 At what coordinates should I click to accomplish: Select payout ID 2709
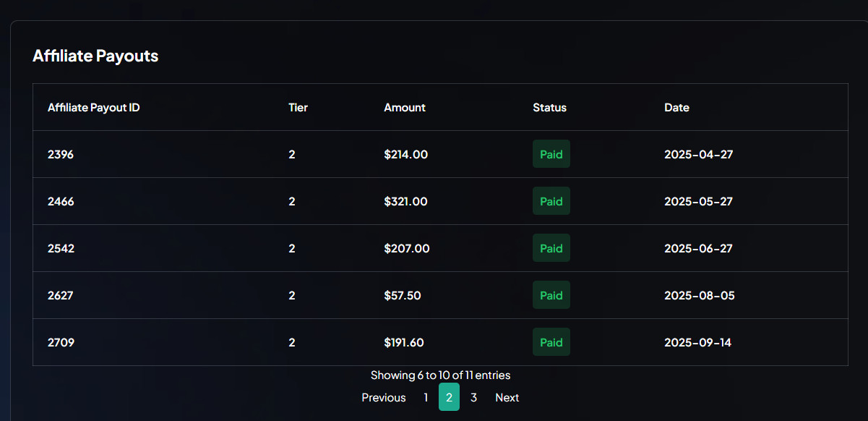pyautogui.click(x=61, y=342)
